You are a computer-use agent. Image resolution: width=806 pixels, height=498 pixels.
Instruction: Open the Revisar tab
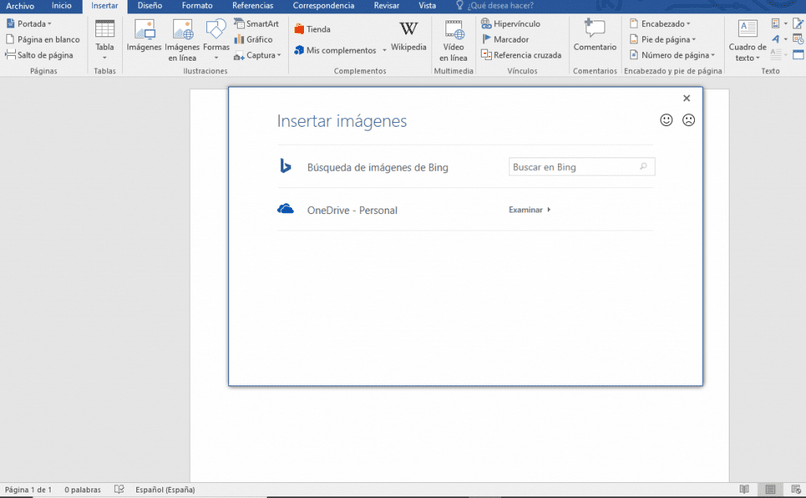(x=387, y=6)
